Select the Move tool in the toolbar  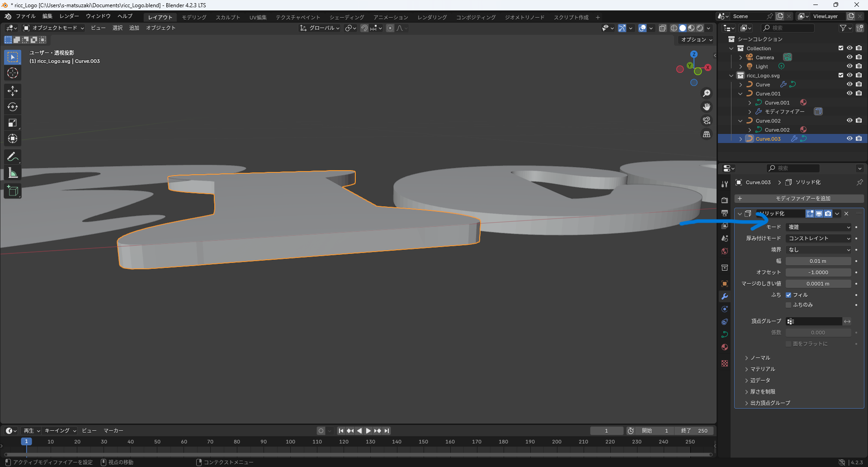(13, 91)
